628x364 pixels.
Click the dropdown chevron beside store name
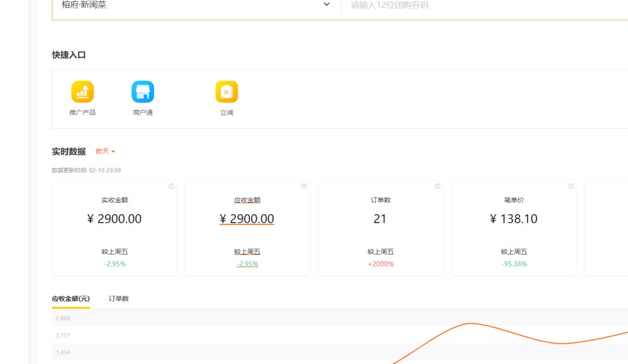pyautogui.click(x=327, y=4)
